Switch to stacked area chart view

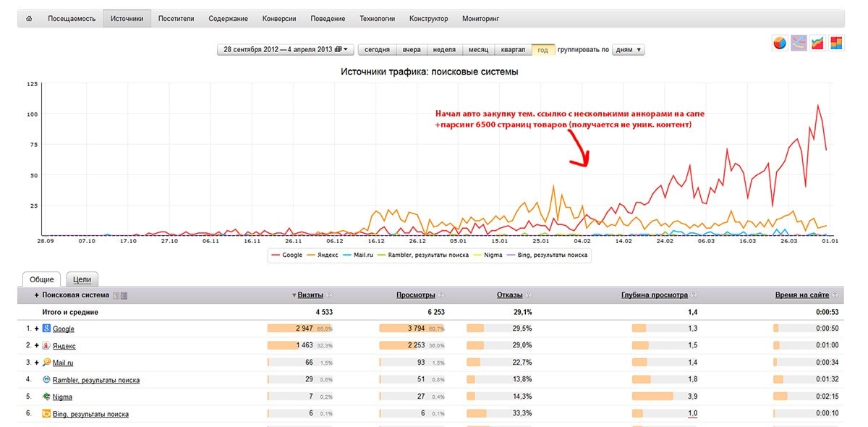pyautogui.click(x=817, y=43)
